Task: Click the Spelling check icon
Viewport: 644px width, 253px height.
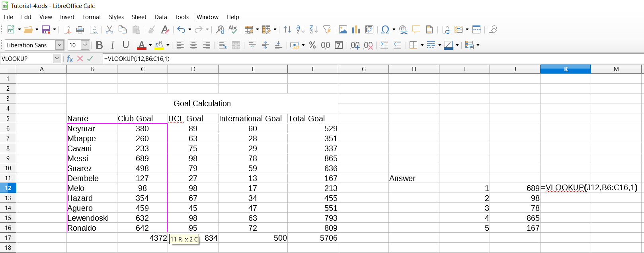Action: click(233, 30)
